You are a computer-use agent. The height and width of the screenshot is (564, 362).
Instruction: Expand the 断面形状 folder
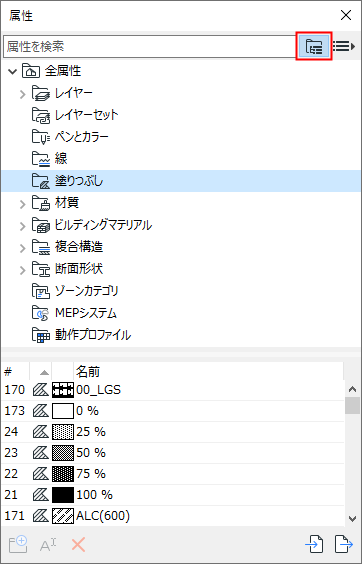click(23, 270)
